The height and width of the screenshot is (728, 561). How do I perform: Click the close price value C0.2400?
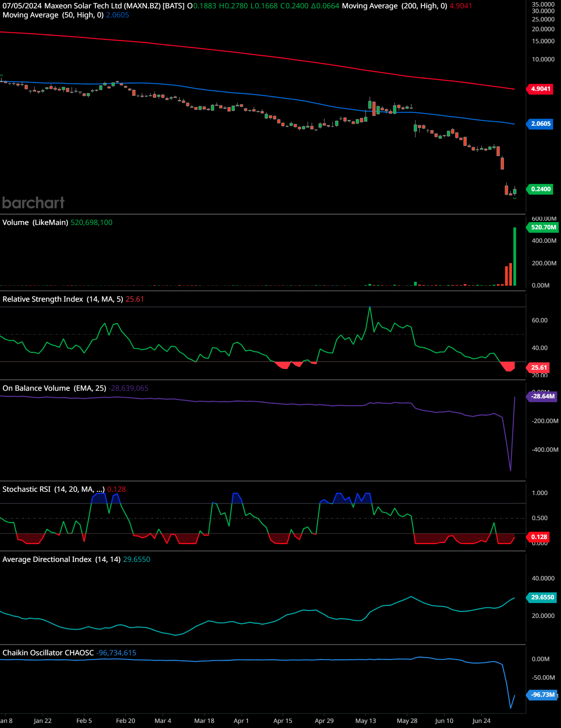tap(294, 6)
